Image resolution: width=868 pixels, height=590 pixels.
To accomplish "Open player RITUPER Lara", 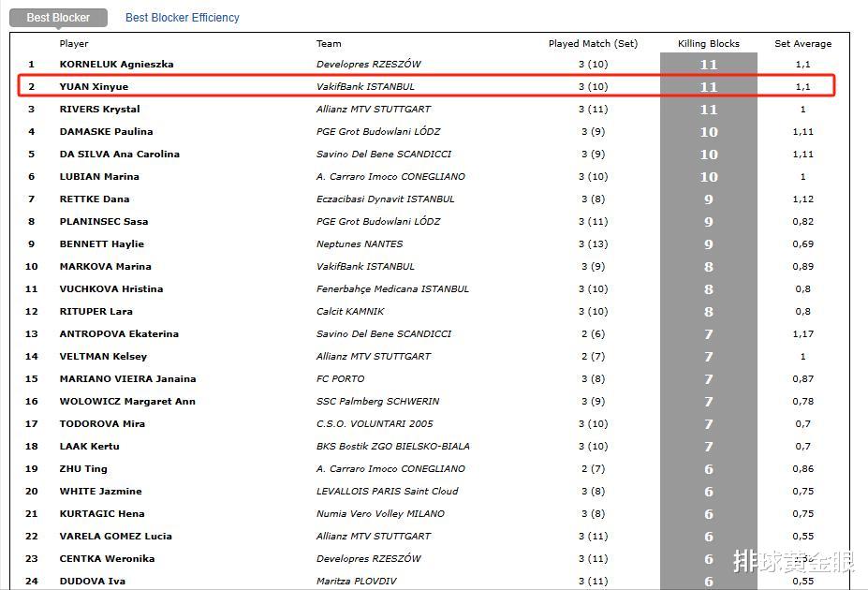I will click(96, 312).
